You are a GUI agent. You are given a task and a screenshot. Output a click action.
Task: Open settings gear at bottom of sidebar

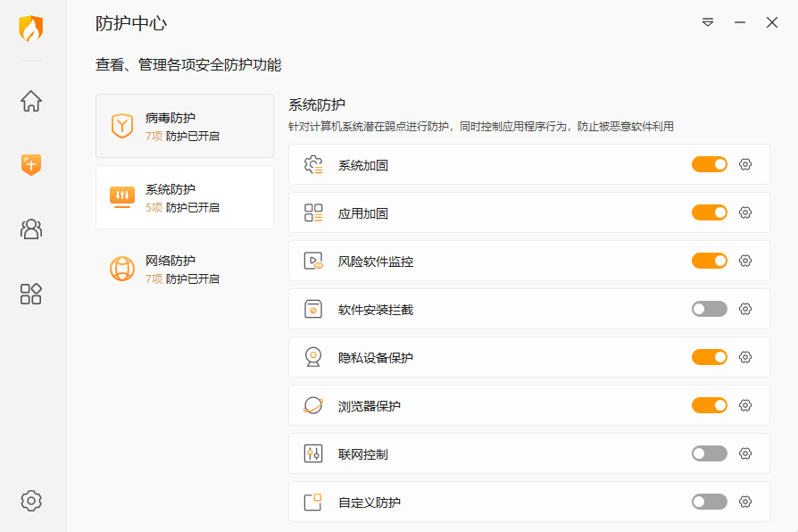pyautogui.click(x=31, y=500)
